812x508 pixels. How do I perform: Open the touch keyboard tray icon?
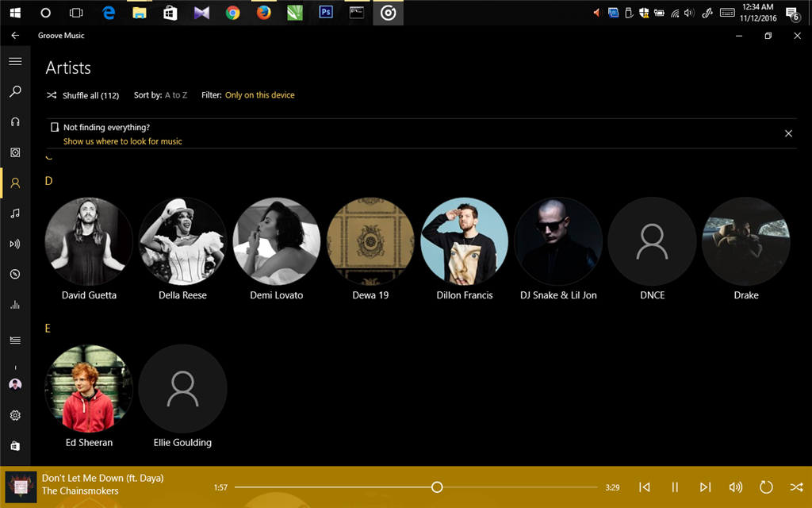[727, 13]
